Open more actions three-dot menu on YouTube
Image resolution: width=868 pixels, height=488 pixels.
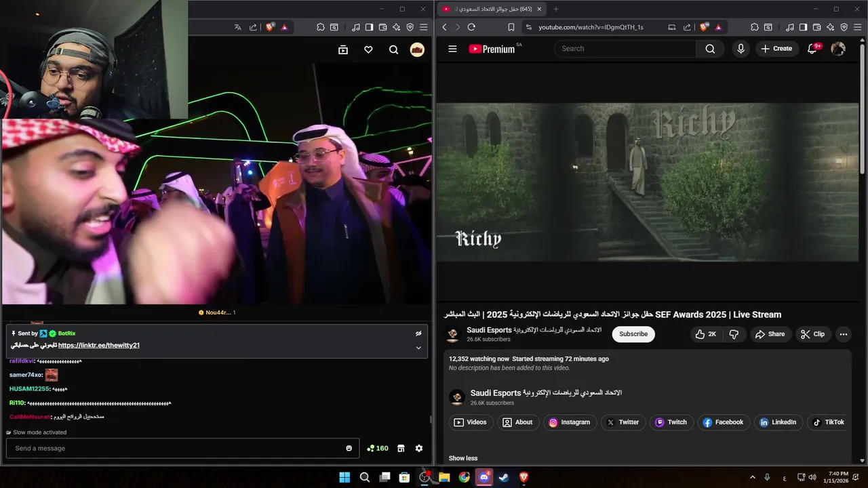844,334
